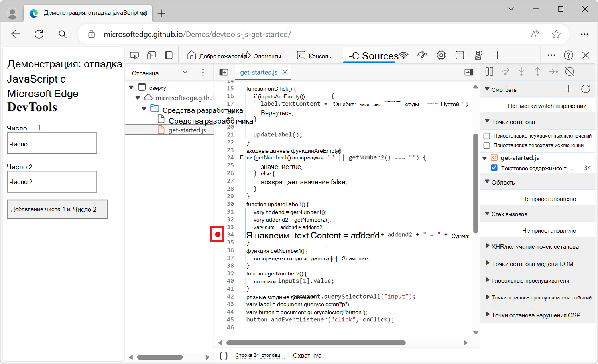This screenshot has width=598, height=364.
Task: Click the Number 2 input field
Action: (52, 182)
